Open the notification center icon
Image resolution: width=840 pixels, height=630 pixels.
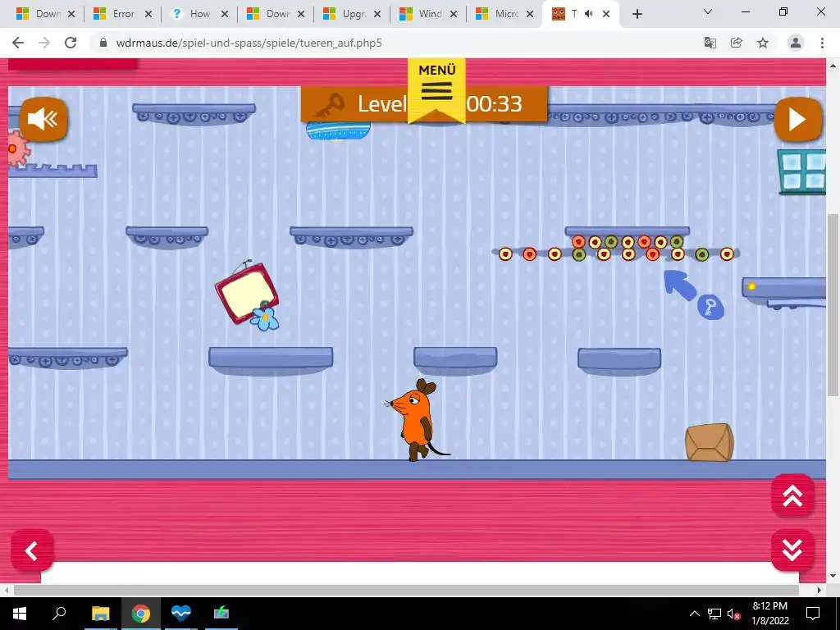tap(813, 614)
